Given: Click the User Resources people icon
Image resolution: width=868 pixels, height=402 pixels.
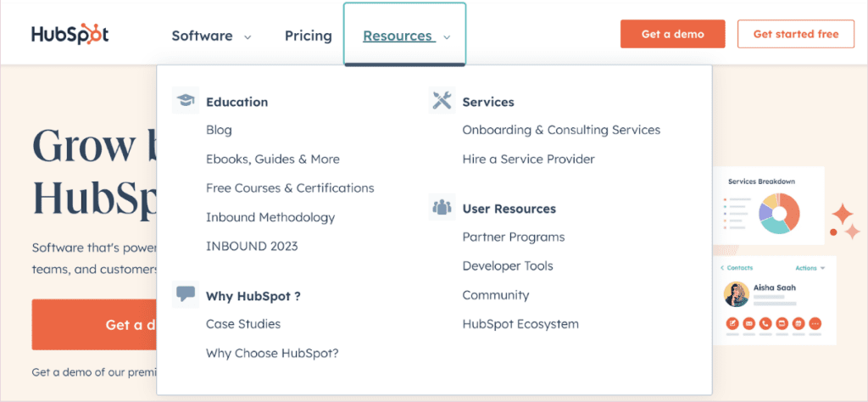Looking at the screenshot, I should [x=442, y=208].
